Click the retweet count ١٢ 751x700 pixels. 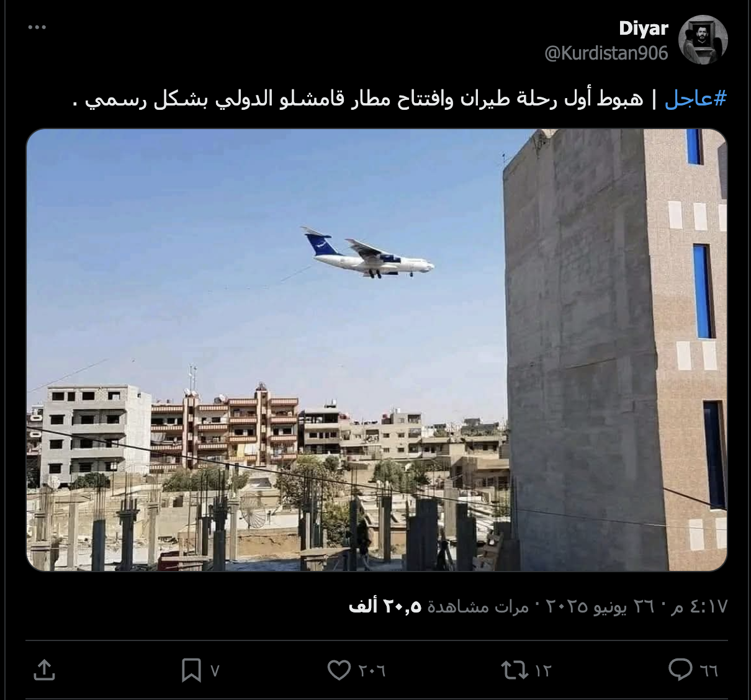(x=542, y=670)
